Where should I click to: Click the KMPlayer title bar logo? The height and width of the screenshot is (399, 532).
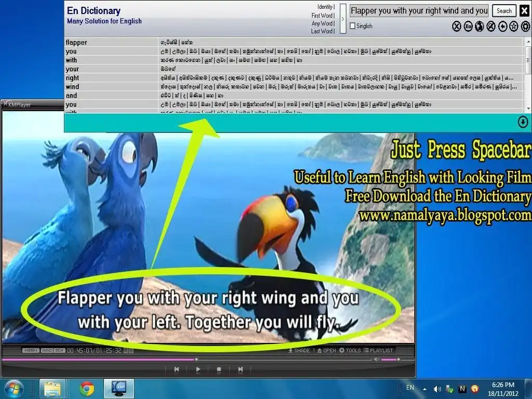click(x=17, y=104)
